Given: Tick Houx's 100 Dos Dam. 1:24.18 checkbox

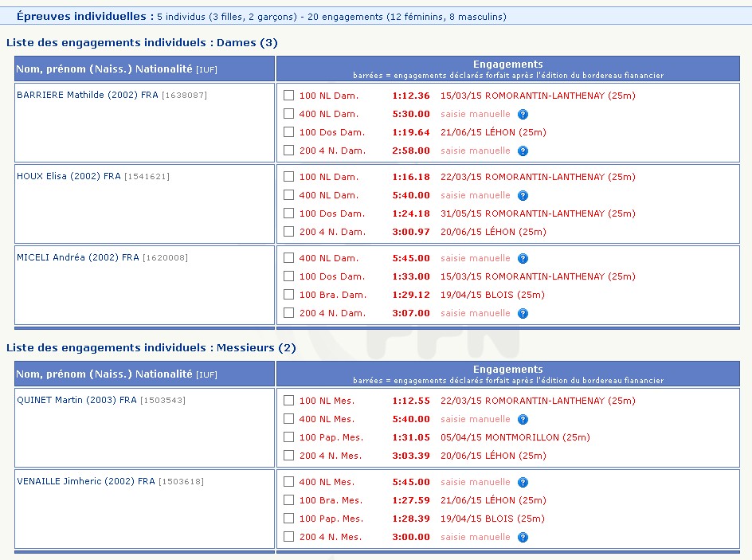Looking at the screenshot, I should (288, 213).
